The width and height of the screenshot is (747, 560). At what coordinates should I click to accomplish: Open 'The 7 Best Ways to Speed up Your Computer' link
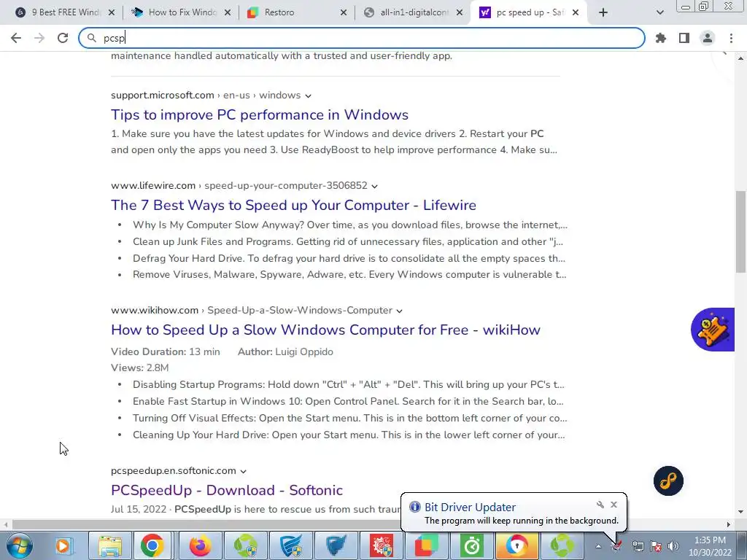[x=293, y=205]
